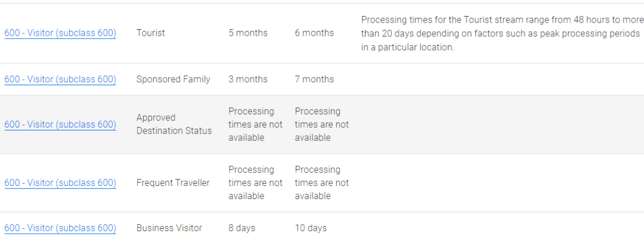Click the "Approved Destination Status" stream cell

coord(174,125)
